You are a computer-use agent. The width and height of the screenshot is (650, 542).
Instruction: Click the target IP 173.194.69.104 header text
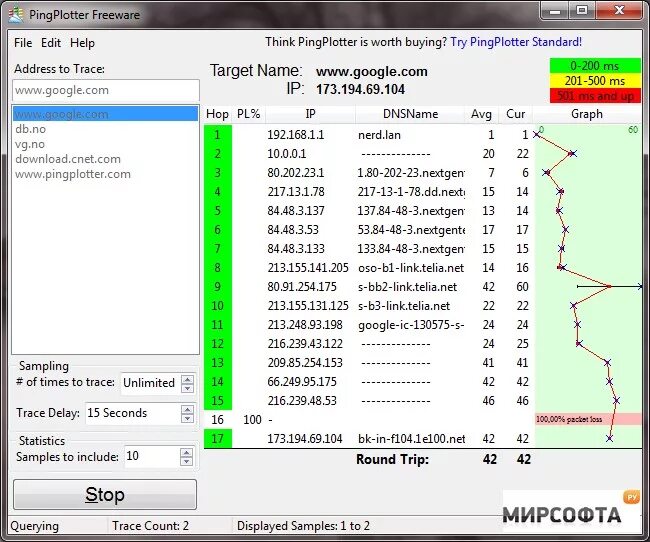[360, 90]
